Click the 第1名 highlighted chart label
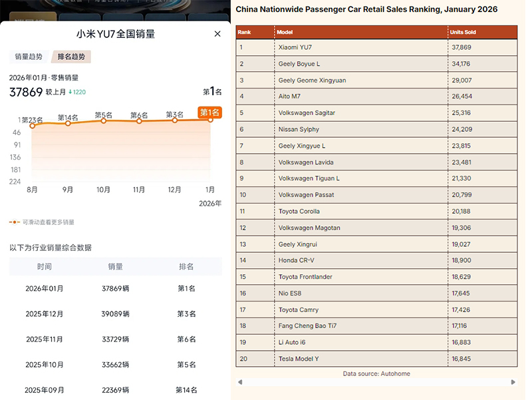The image size is (532, 400). click(210, 112)
